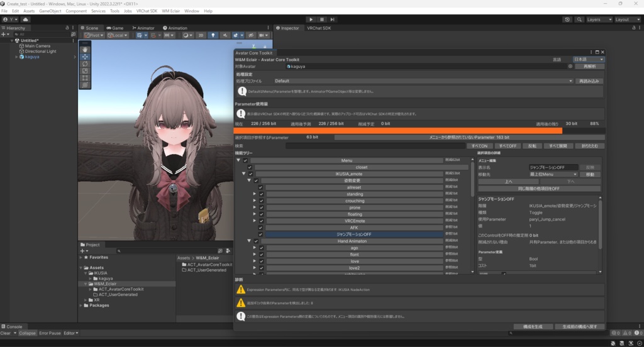
Task: Click the 再解析 reanalyze button
Action: (x=590, y=66)
